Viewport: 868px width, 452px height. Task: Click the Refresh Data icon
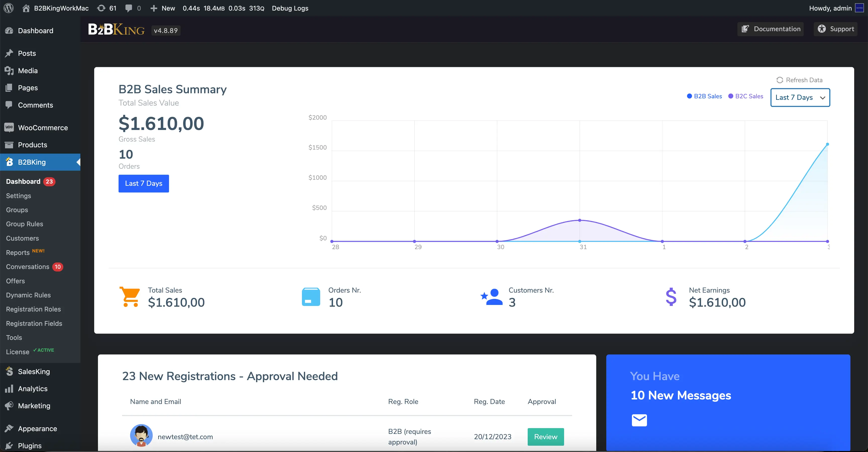click(779, 80)
